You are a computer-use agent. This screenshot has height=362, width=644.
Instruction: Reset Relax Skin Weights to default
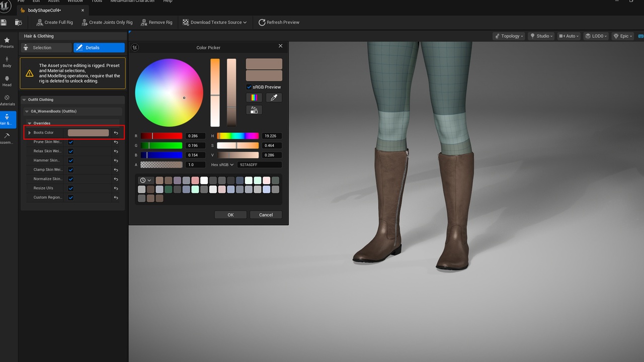pos(116,151)
